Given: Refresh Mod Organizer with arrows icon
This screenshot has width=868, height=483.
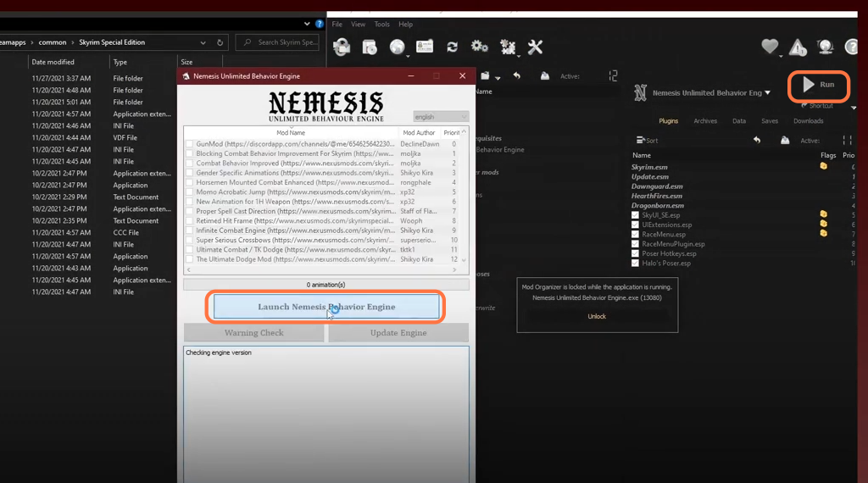Looking at the screenshot, I should (x=453, y=47).
